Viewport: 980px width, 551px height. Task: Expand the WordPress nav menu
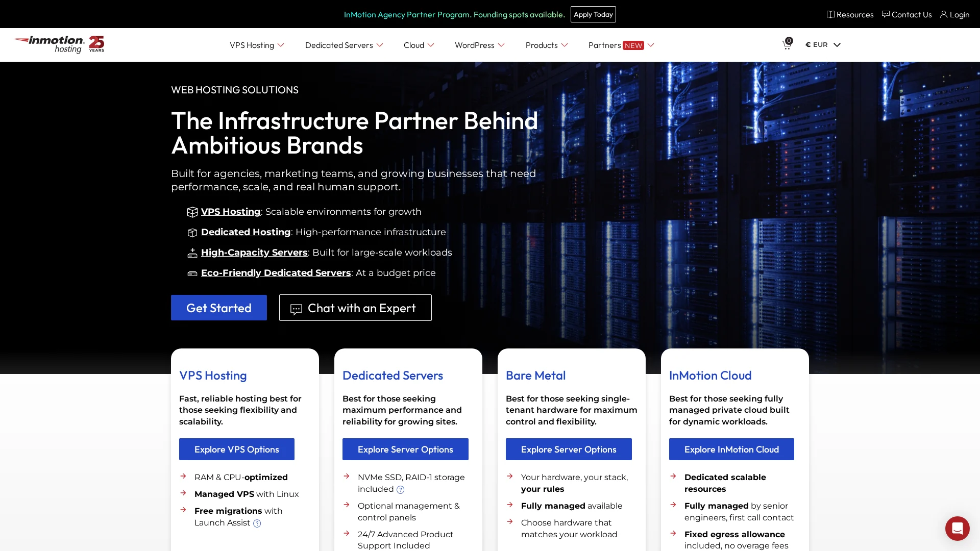(x=480, y=45)
